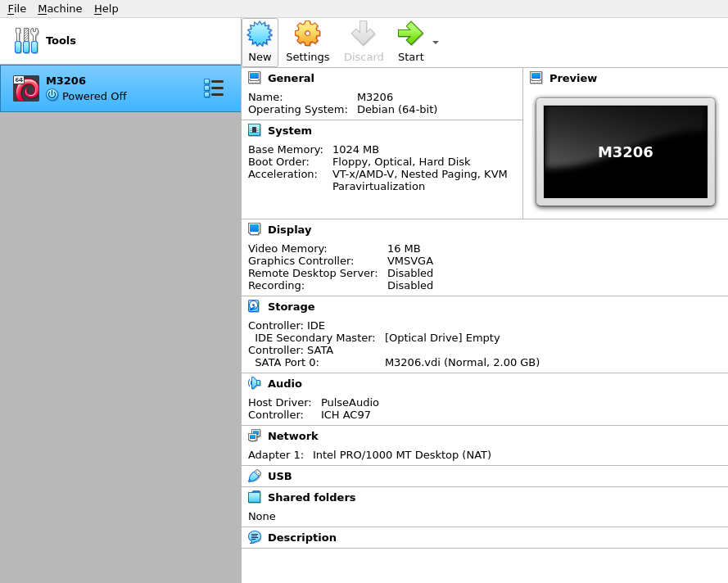Screen dimensions: 728x583
Task: Click the 'Controller: IDE' storage row
Action: pyautogui.click(x=287, y=325)
